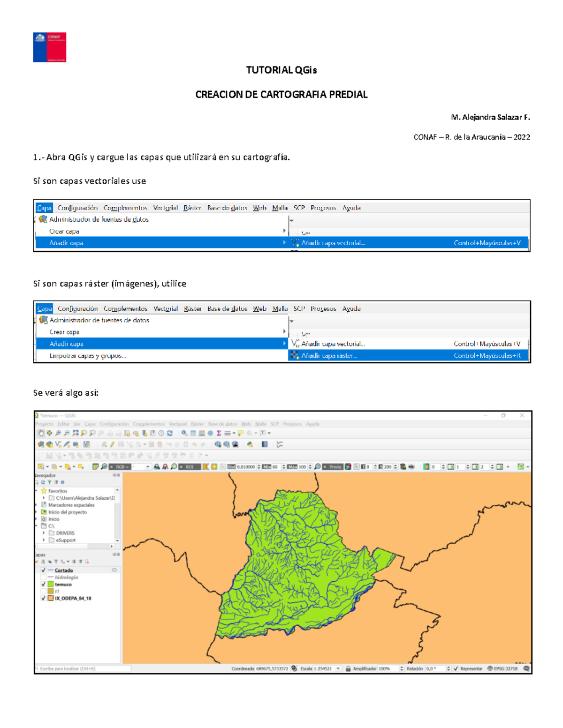Click the Zoom In magnifier icon
This screenshot has width=563, height=728.
58,433
